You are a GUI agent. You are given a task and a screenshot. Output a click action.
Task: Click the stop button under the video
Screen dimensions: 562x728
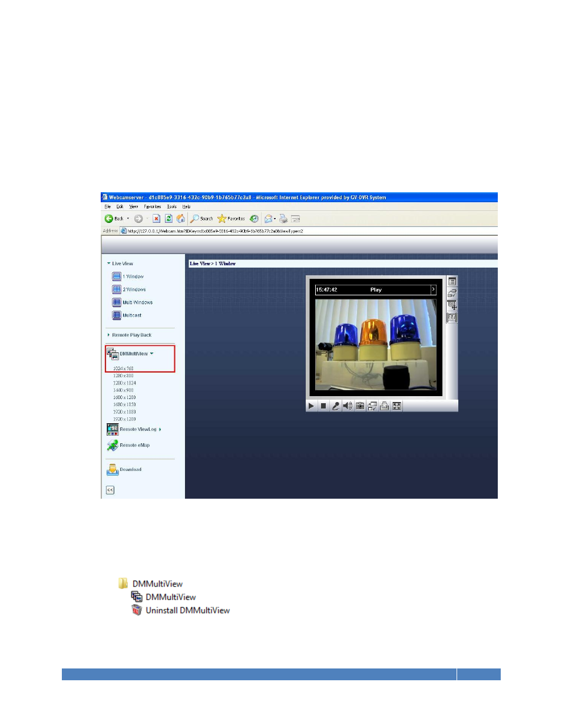[x=323, y=406]
